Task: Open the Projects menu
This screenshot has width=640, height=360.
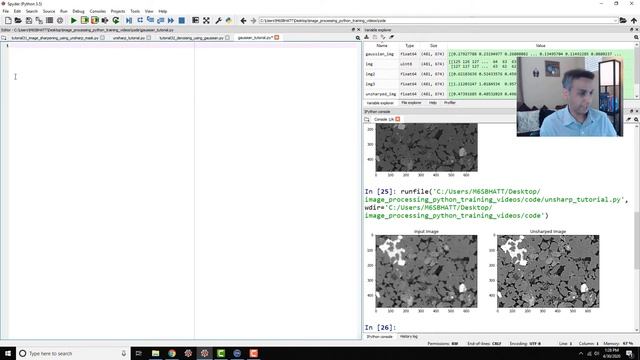Action: click(x=118, y=11)
